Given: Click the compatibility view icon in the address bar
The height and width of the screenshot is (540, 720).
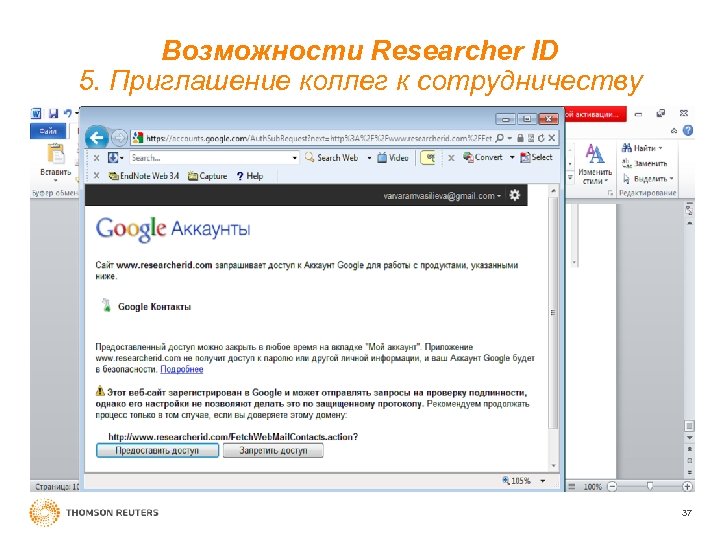Looking at the screenshot, I should pos(531,138).
